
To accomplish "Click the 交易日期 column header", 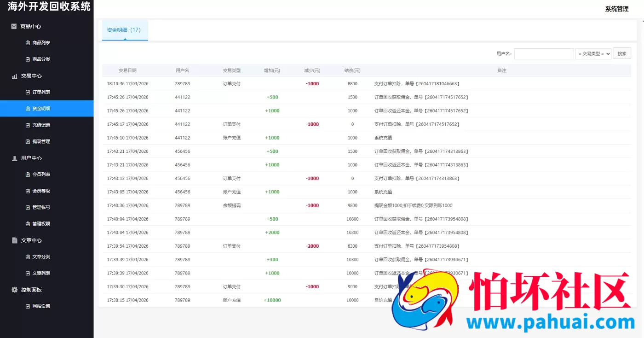I will click(127, 70).
